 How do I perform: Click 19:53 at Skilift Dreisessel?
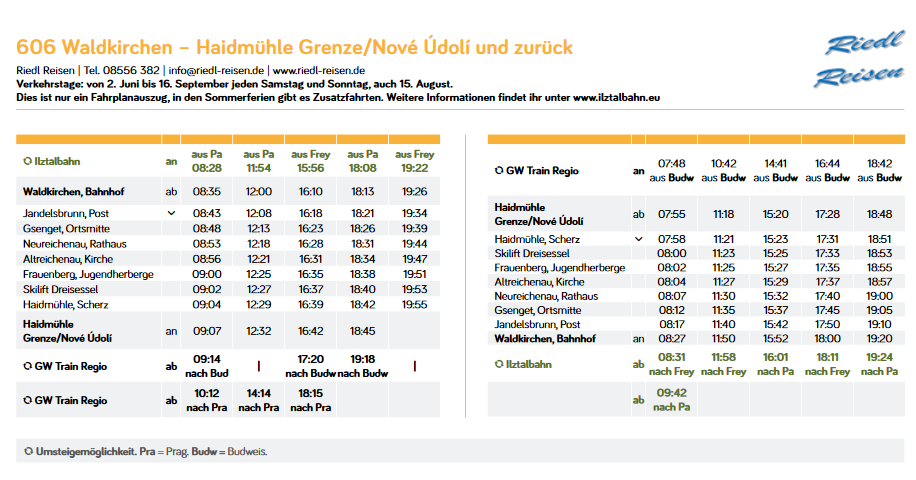coord(414,289)
